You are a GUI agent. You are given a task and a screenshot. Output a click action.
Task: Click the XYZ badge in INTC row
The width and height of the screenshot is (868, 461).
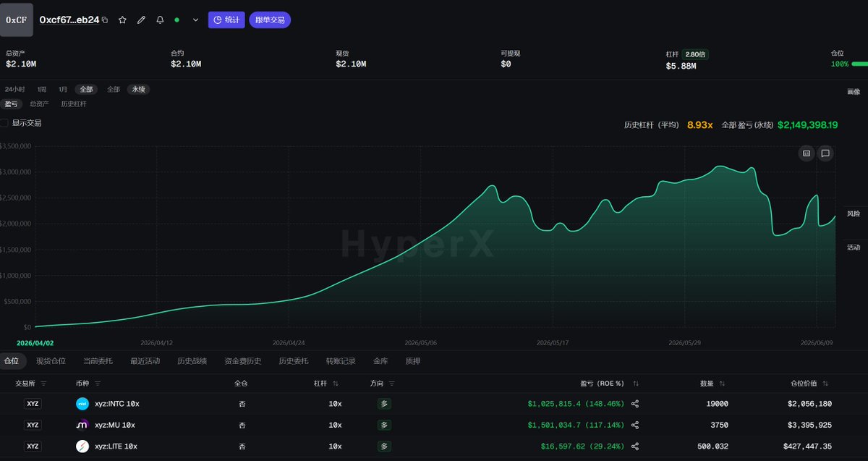pos(33,404)
